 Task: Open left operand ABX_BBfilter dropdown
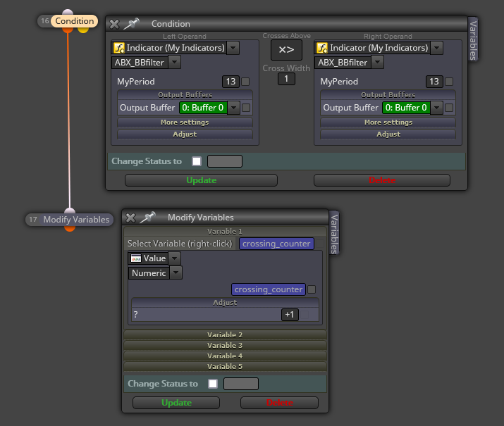[x=174, y=62]
